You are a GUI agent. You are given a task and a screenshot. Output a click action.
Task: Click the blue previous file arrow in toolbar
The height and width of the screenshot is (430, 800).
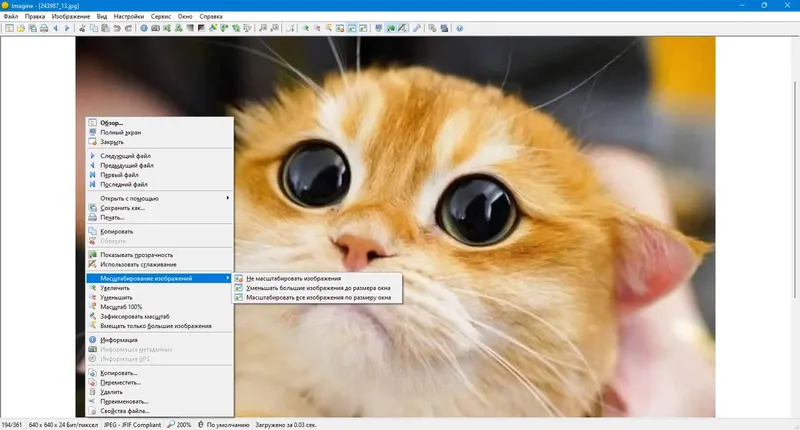tap(56, 28)
